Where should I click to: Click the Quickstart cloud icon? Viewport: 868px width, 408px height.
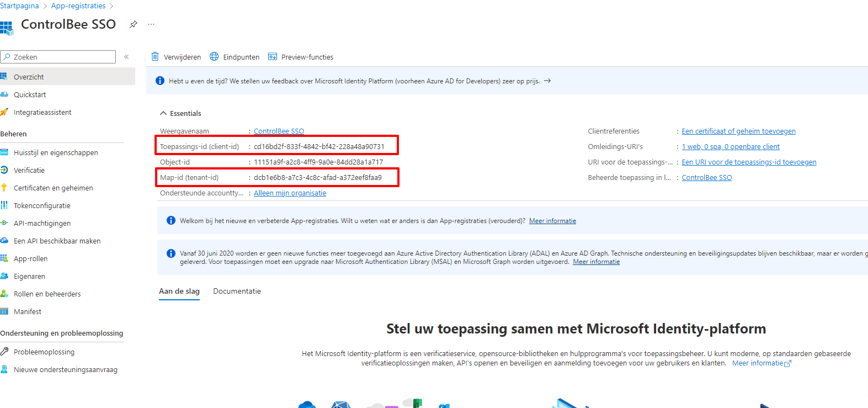[x=4, y=94]
